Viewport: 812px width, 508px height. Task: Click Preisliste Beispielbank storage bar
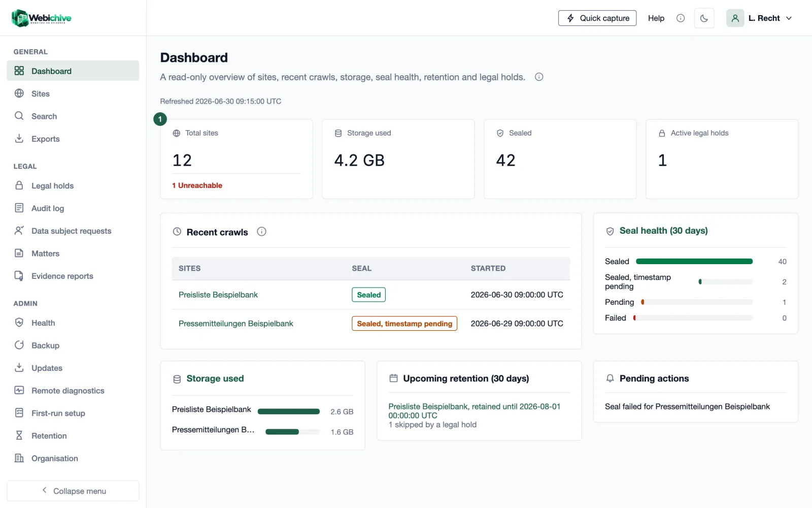[x=289, y=411]
